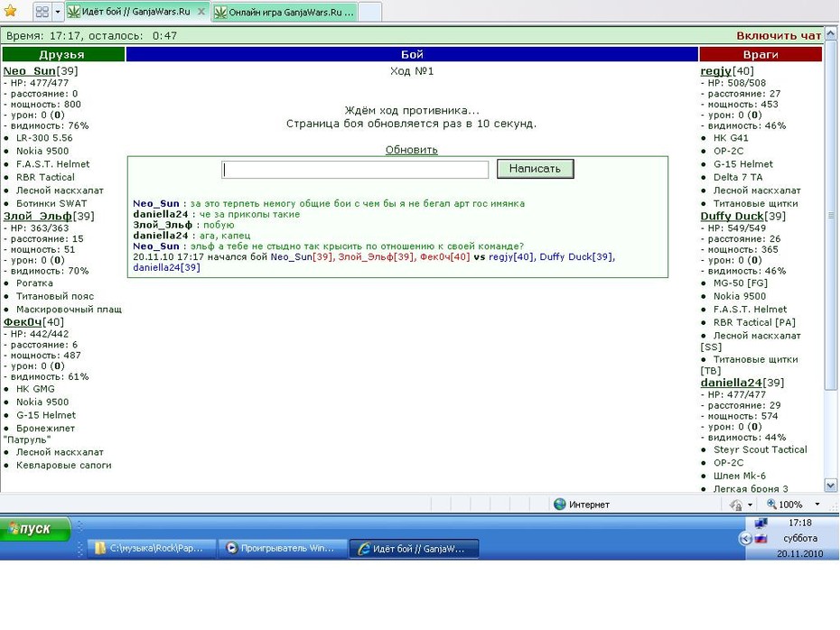The width and height of the screenshot is (840, 630).
Task: Switch to the "Проигрыватель Win..." taskbar window
Action: (x=283, y=548)
